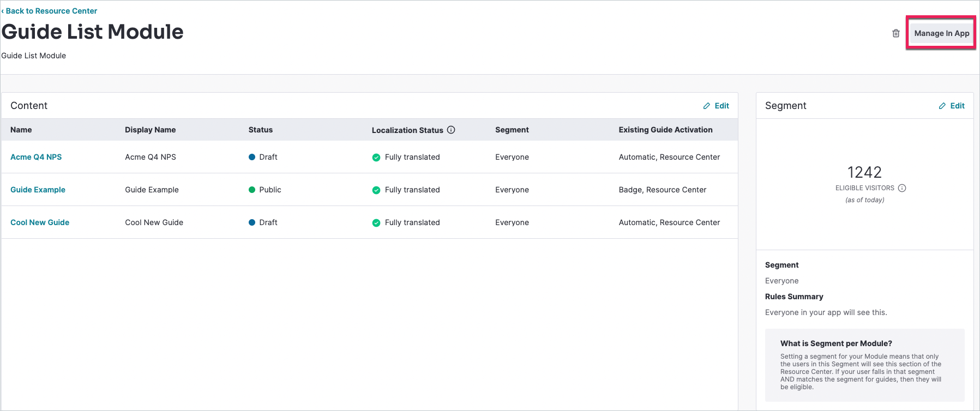Click the ELIGIBLE VISITORS label
This screenshot has width=980, height=411.
tap(864, 188)
